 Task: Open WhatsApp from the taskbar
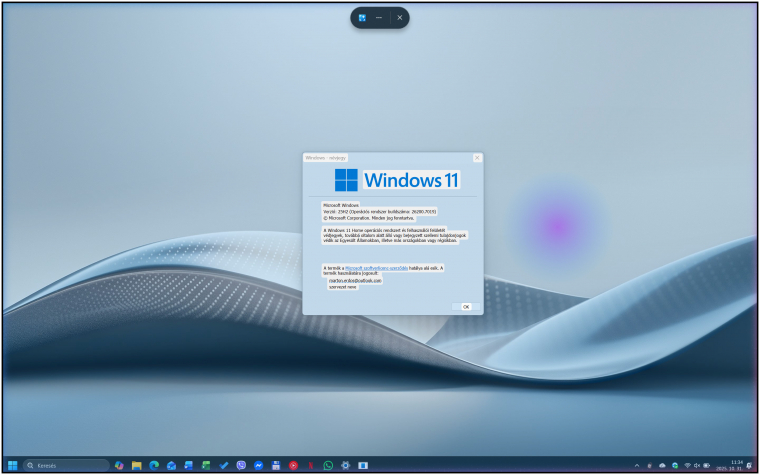[328, 465]
